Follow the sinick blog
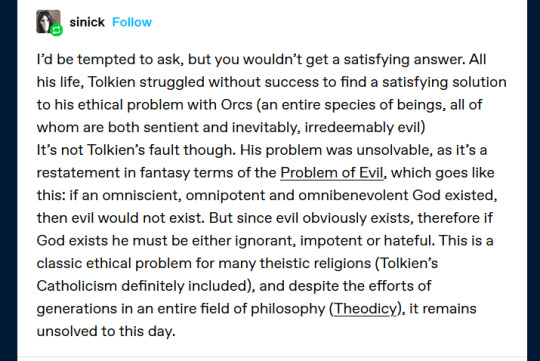Viewport: 540px width, 361px height. [x=132, y=22]
